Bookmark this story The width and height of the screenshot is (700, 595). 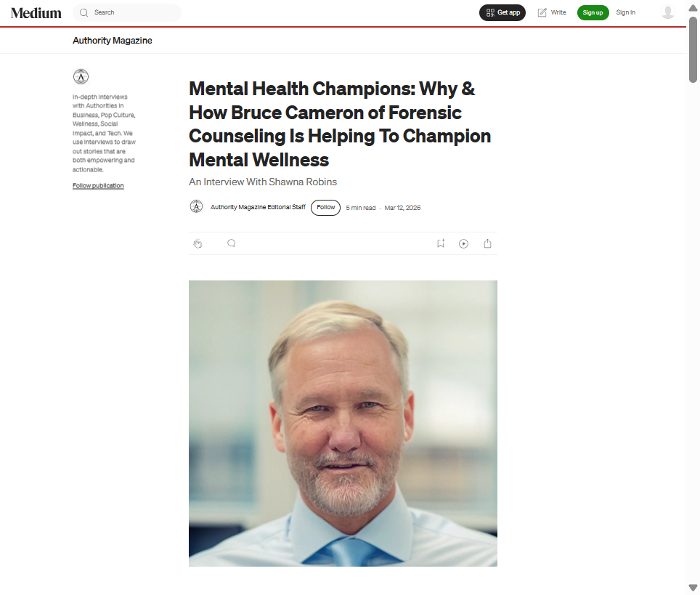point(440,243)
